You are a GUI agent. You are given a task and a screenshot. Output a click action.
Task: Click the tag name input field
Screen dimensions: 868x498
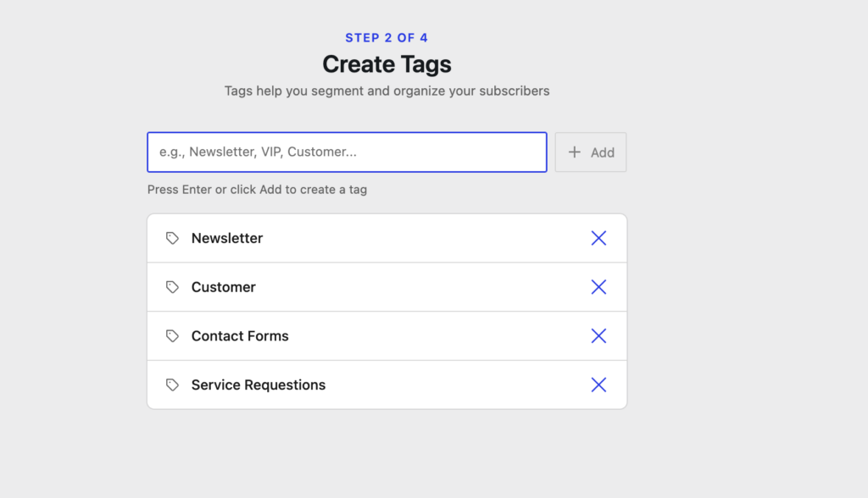pyautogui.click(x=347, y=152)
